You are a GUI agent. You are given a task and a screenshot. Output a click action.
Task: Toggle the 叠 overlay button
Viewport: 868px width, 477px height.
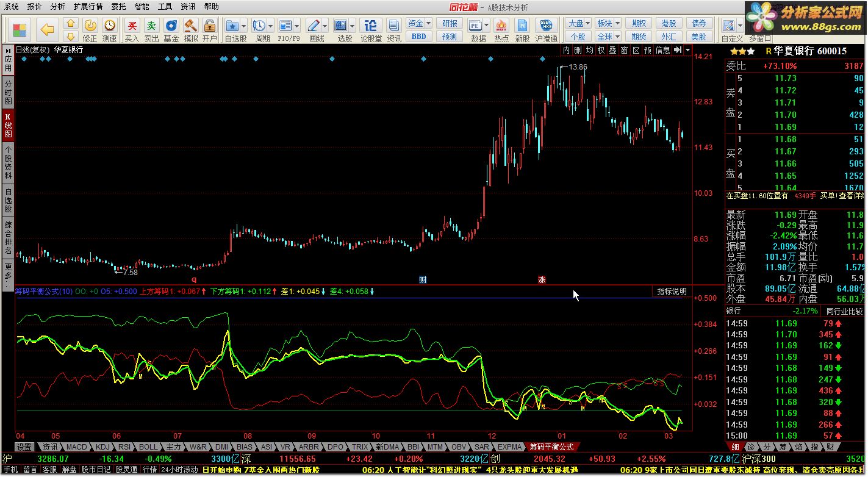(x=612, y=50)
